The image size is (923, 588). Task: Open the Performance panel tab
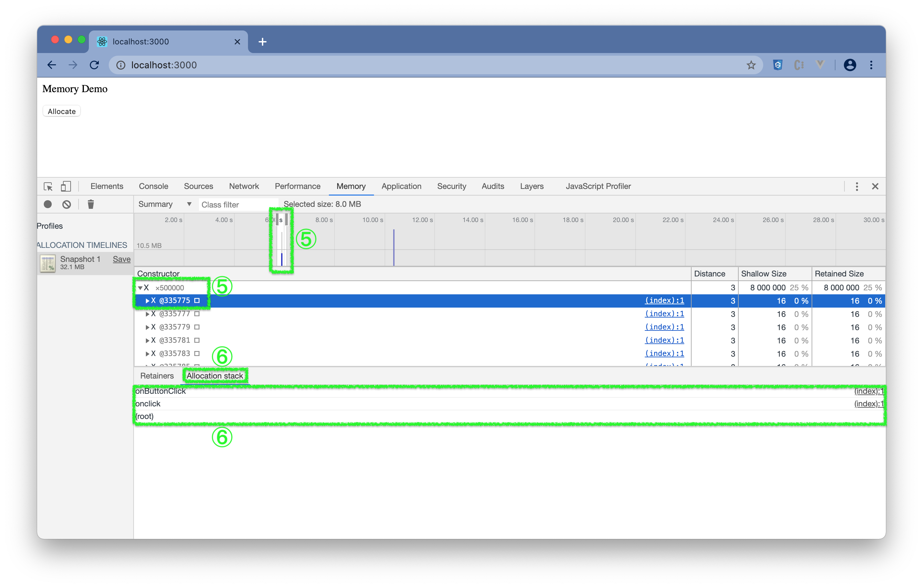tap(297, 186)
